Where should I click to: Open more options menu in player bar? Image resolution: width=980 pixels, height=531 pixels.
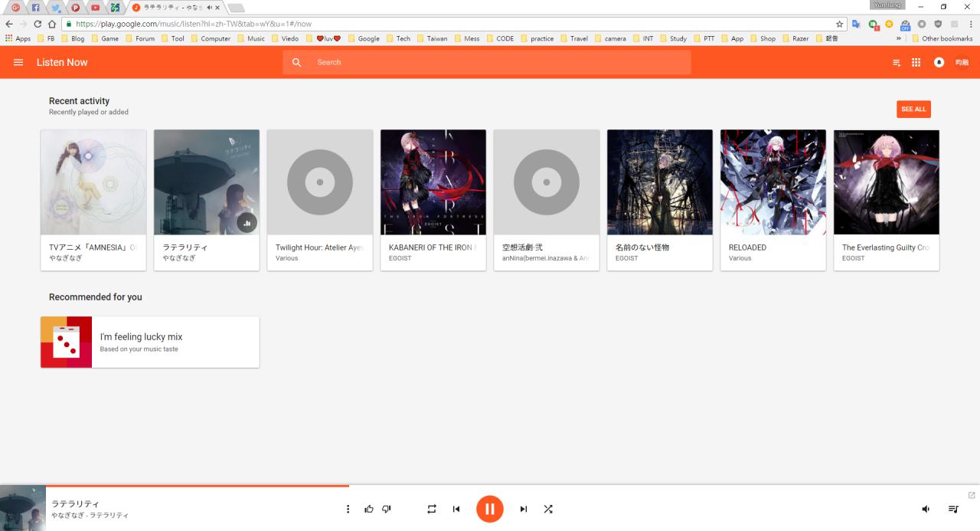pyautogui.click(x=348, y=509)
